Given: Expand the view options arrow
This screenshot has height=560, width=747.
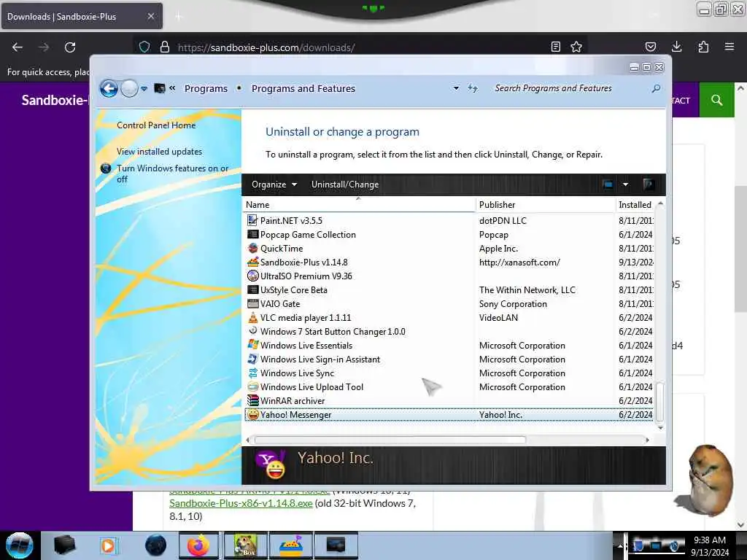Looking at the screenshot, I should pos(625,184).
